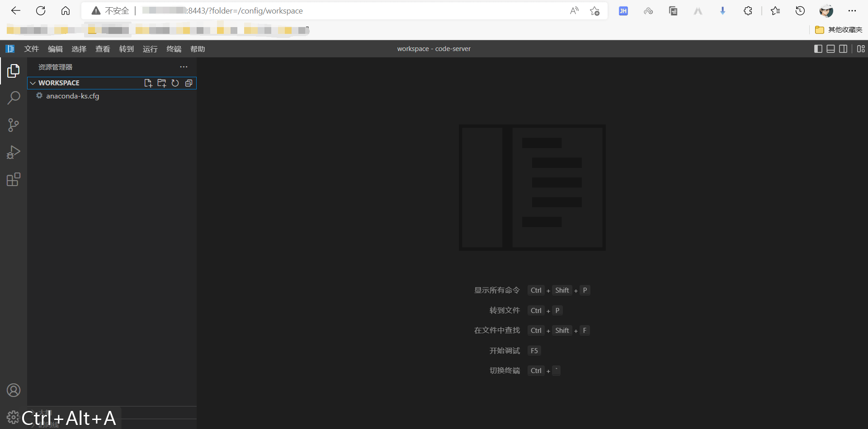Click the New File icon in explorer

pos(148,83)
